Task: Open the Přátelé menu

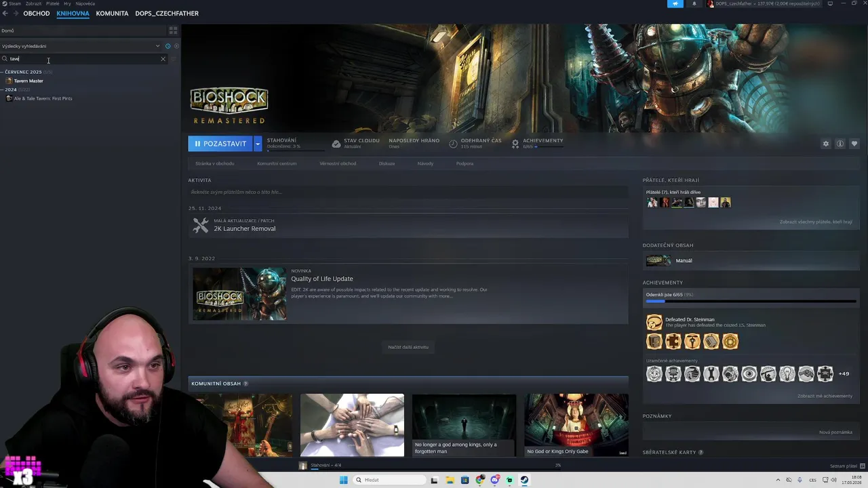Action: point(52,3)
